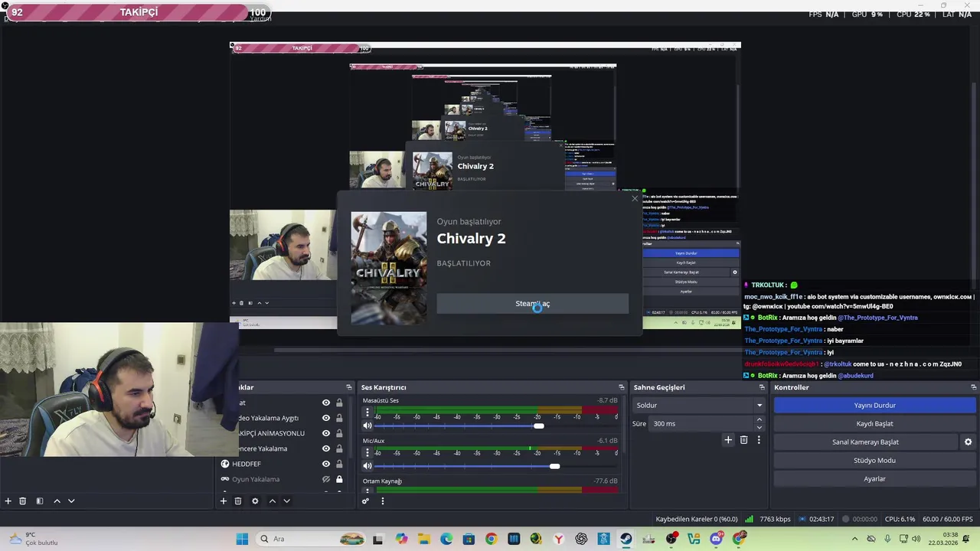Pop out the Kontroller dock panel

point(972,387)
